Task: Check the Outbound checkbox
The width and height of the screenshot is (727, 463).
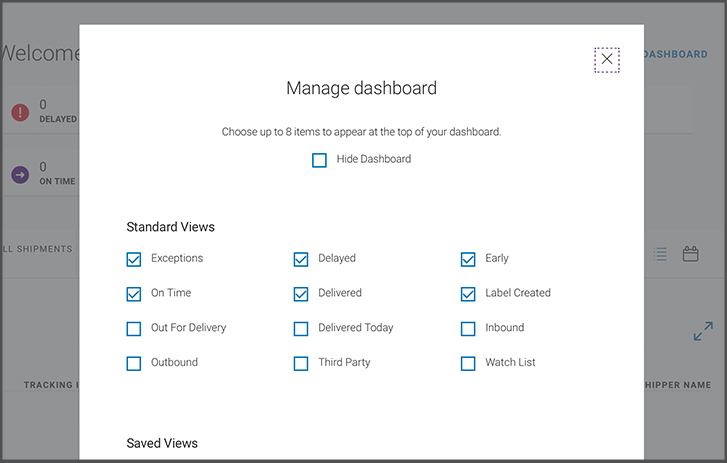Action: (134, 363)
